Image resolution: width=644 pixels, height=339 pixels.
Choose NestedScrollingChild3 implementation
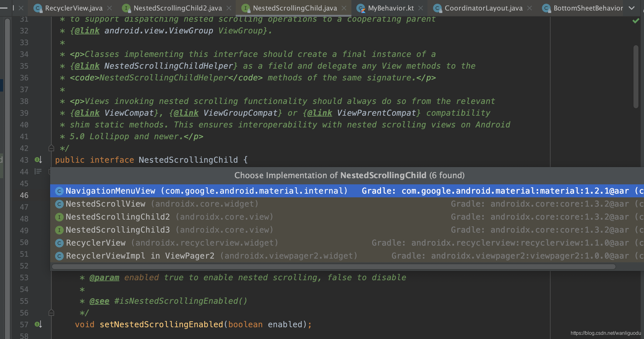(x=347, y=230)
